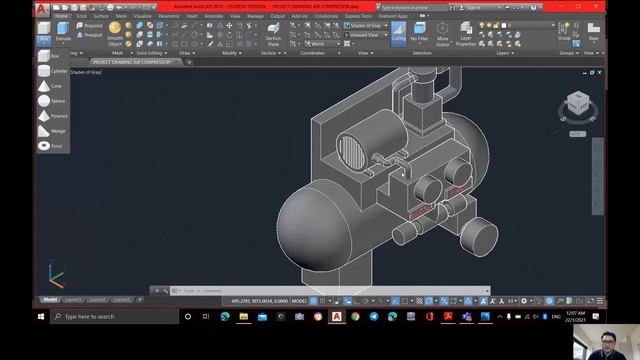Open Windows Start menu
This screenshot has height=360, width=640.
point(41,316)
